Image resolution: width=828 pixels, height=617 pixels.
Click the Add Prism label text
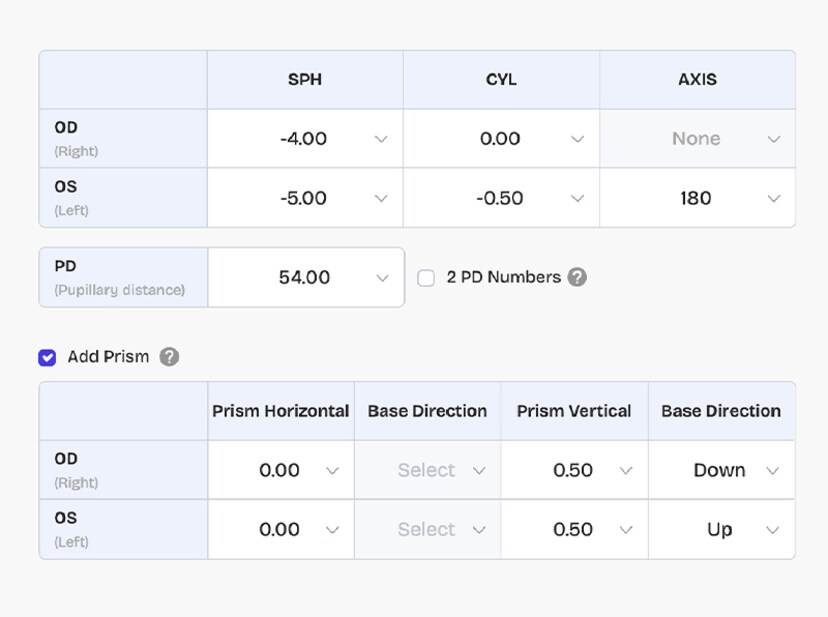point(108,357)
